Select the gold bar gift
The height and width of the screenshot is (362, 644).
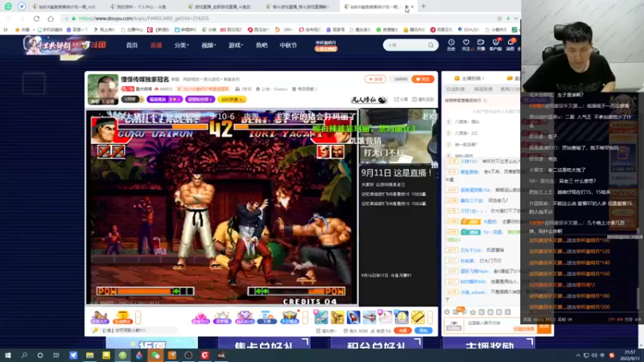[x=418, y=317]
